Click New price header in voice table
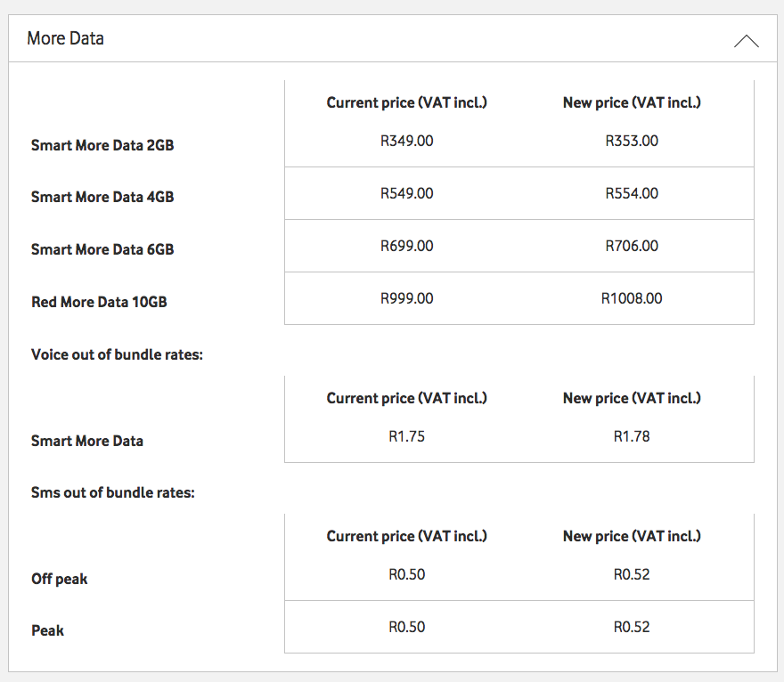Image resolution: width=784 pixels, height=682 pixels. tap(632, 398)
